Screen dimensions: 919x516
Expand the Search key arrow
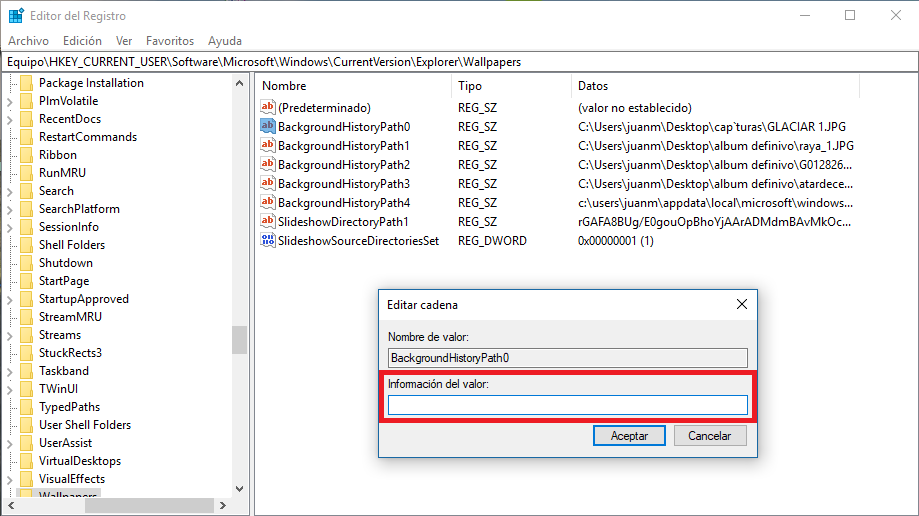point(9,192)
